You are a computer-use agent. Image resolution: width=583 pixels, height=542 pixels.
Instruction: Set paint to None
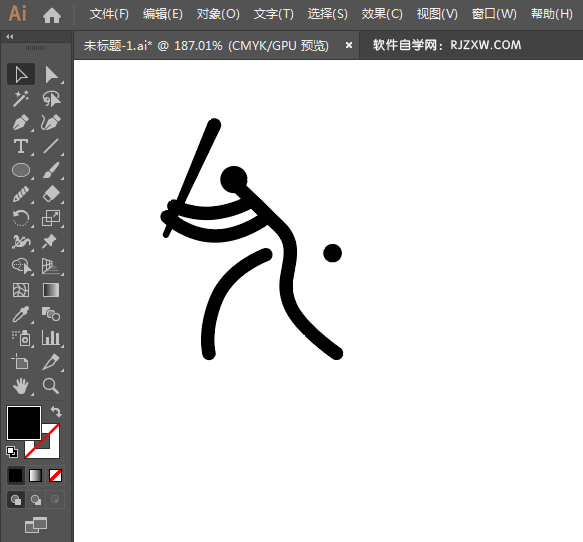click(55, 475)
